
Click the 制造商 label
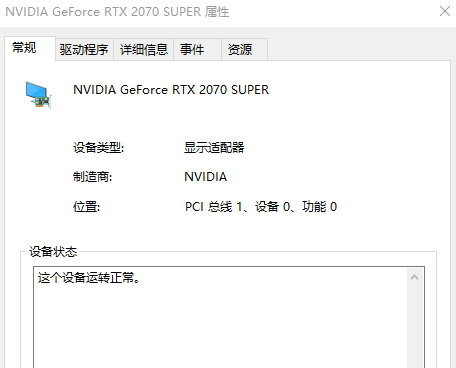click(x=92, y=177)
